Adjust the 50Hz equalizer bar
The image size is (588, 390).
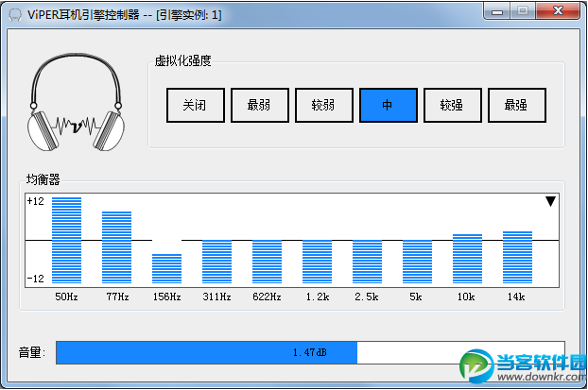point(66,240)
